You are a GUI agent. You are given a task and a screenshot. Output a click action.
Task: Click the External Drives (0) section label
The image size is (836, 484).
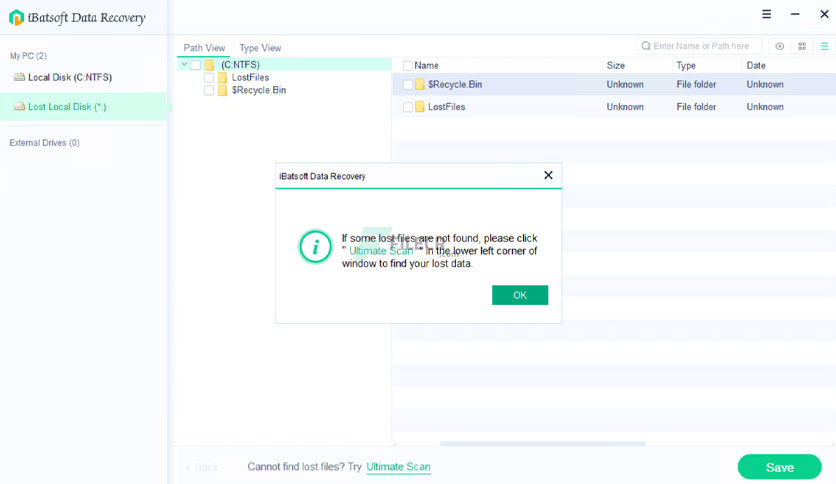44,143
